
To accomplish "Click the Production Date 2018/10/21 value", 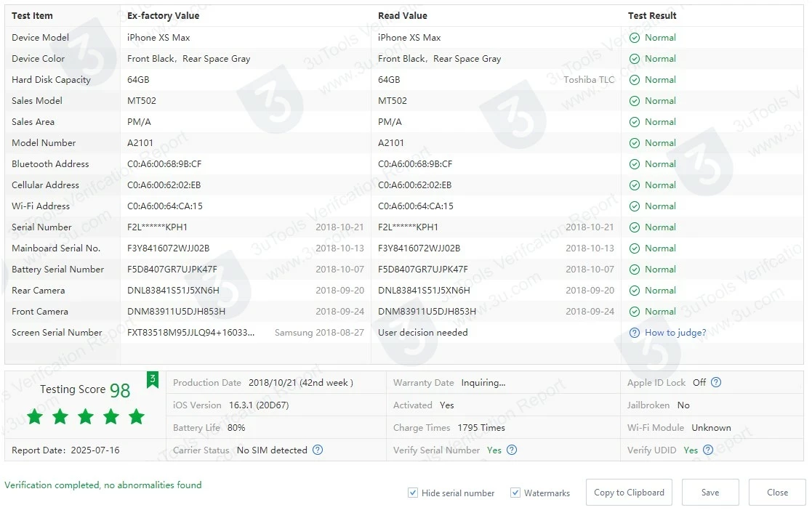I will [301, 382].
